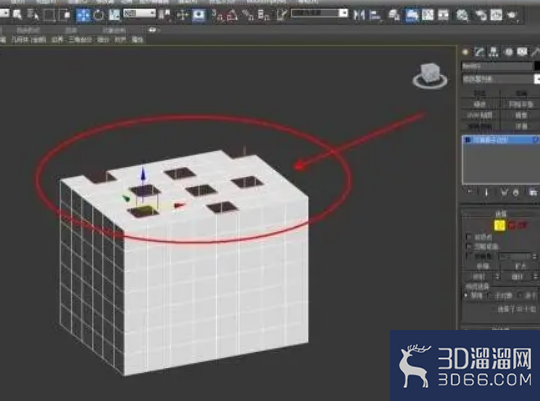The width and height of the screenshot is (540, 401).
Task: Switch to the Create command panel tab
Action: click(466, 52)
